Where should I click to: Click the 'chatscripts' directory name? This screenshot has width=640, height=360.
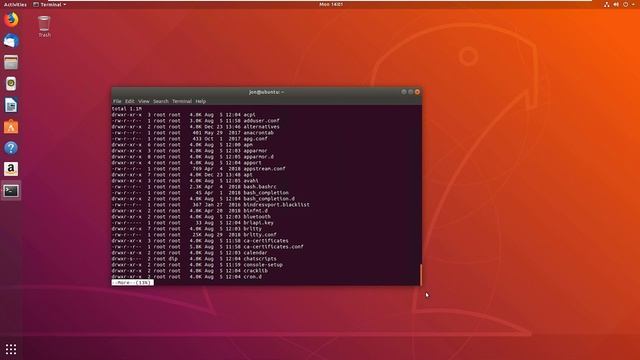pos(260,259)
